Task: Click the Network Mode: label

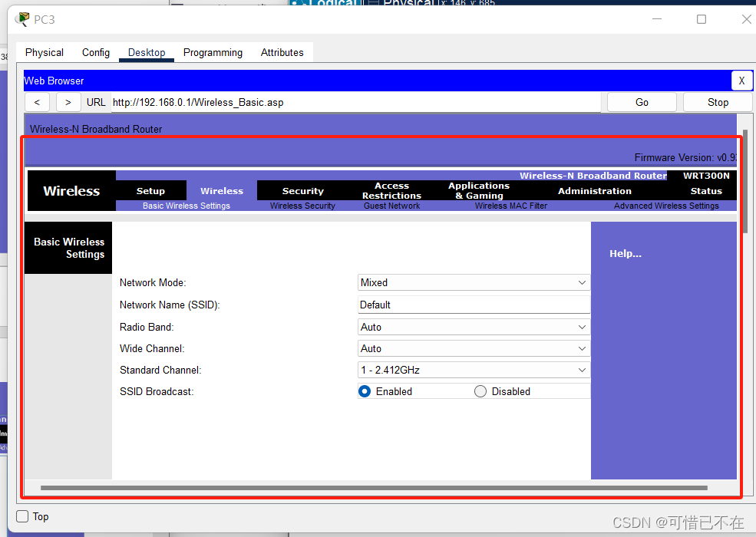Action: pyautogui.click(x=153, y=282)
